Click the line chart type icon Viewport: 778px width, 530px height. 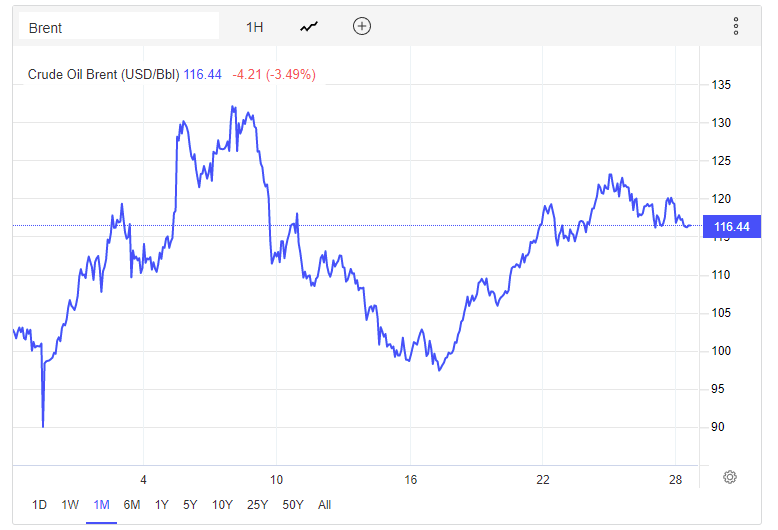[309, 27]
